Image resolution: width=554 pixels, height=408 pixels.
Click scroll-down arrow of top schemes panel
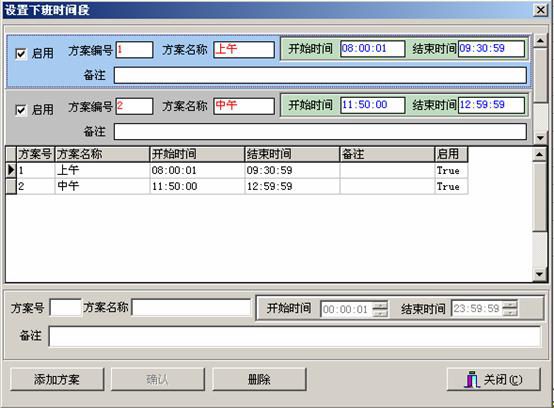(540, 137)
